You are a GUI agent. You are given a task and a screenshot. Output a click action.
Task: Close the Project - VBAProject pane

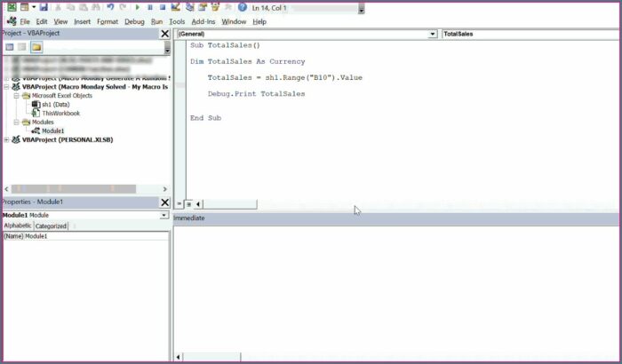(165, 34)
